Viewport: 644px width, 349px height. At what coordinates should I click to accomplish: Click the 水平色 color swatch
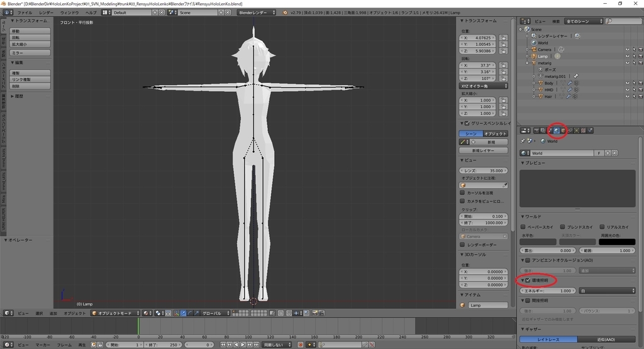coord(538,242)
